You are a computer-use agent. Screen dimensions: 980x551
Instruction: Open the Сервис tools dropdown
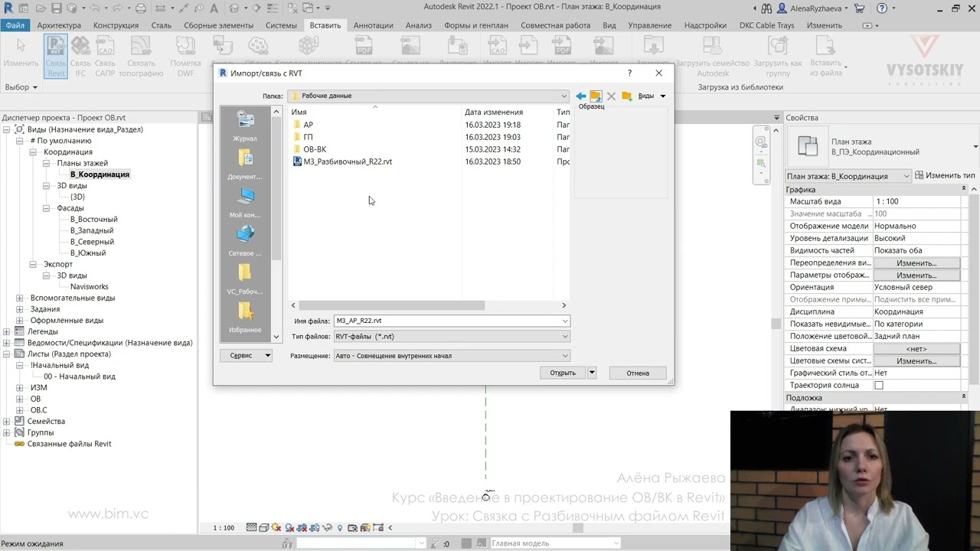[247, 355]
